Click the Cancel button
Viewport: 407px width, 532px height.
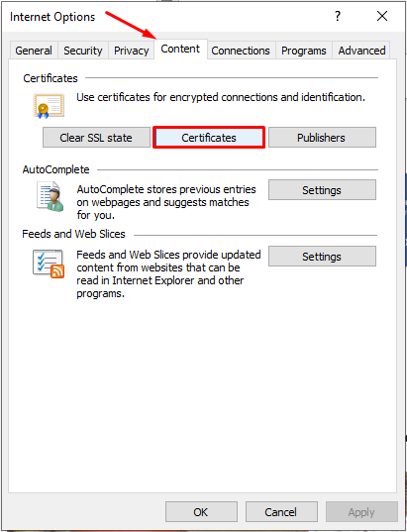click(x=281, y=511)
